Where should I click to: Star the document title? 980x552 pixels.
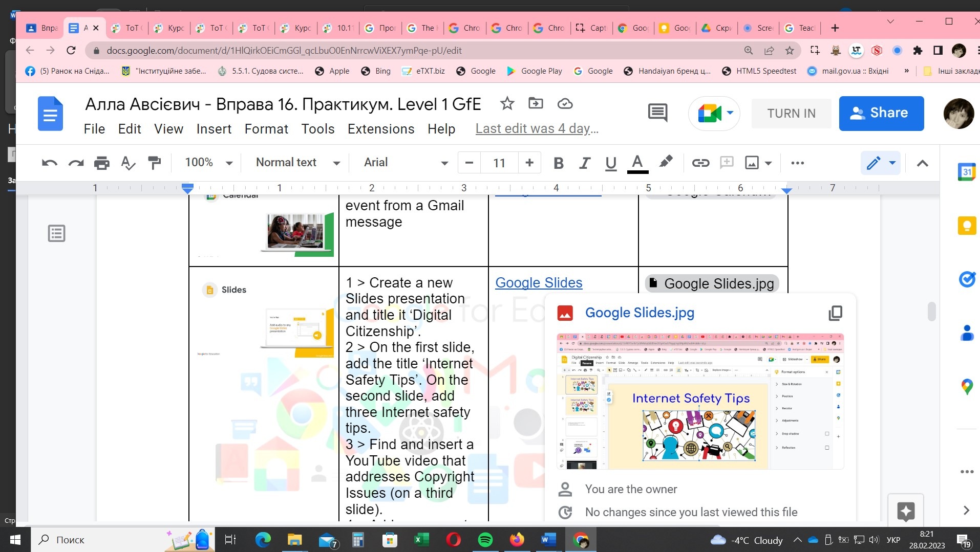click(507, 104)
